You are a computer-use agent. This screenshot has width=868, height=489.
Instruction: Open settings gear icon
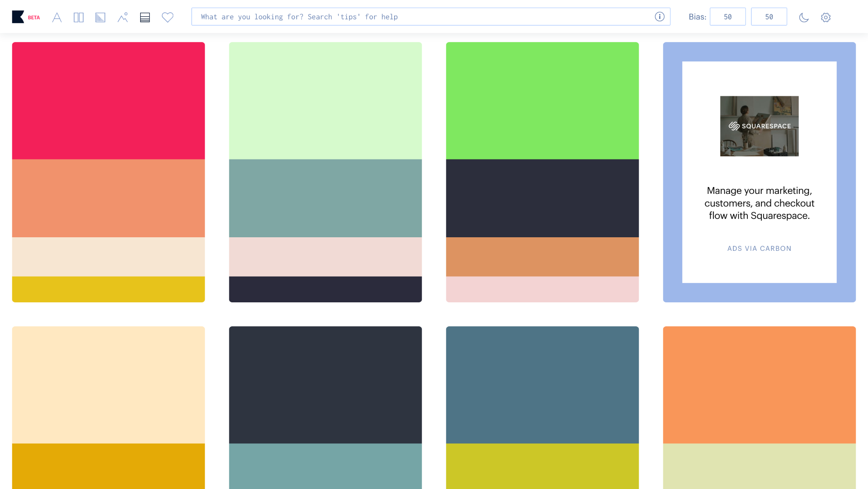[x=826, y=18]
